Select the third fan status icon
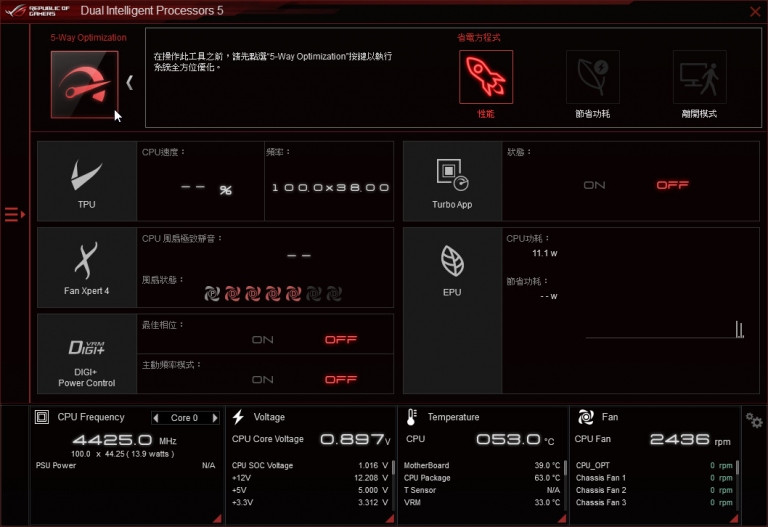This screenshot has width=768, height=527. (253, 293)
